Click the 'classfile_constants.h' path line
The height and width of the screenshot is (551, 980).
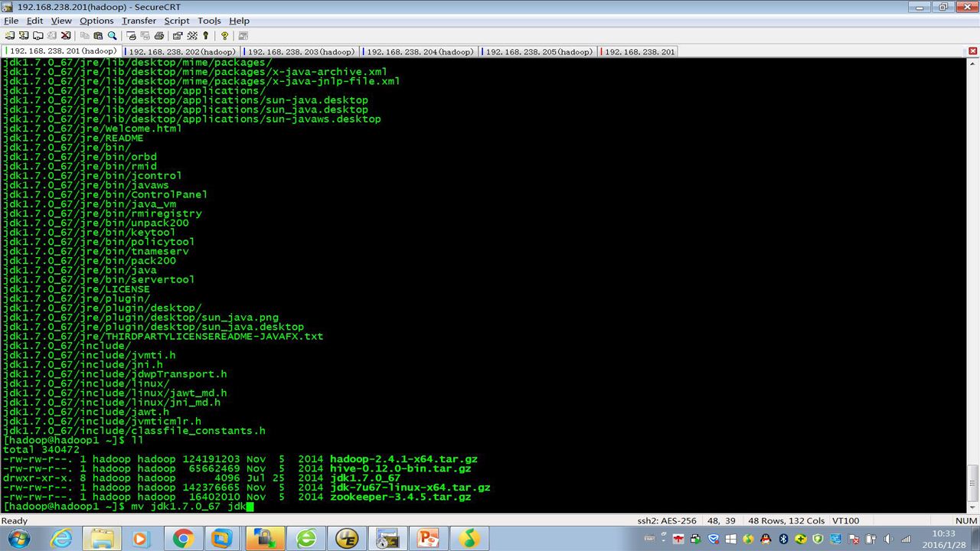(134, 431)
